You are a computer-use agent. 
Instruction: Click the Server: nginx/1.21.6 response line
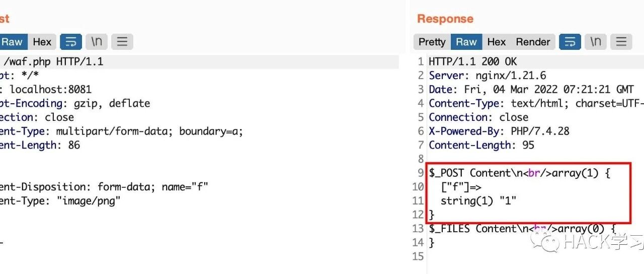488,76
